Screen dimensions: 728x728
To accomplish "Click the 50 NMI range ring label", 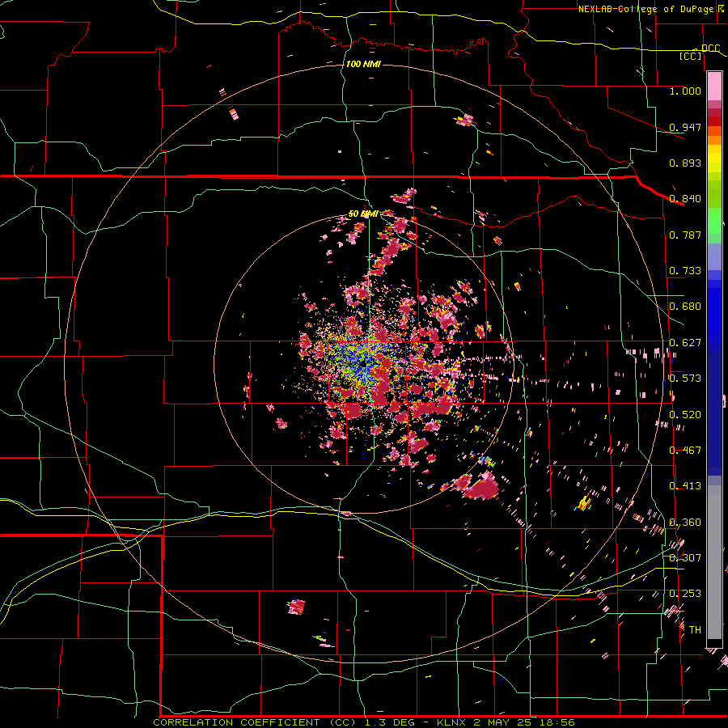I will (363, 214).
